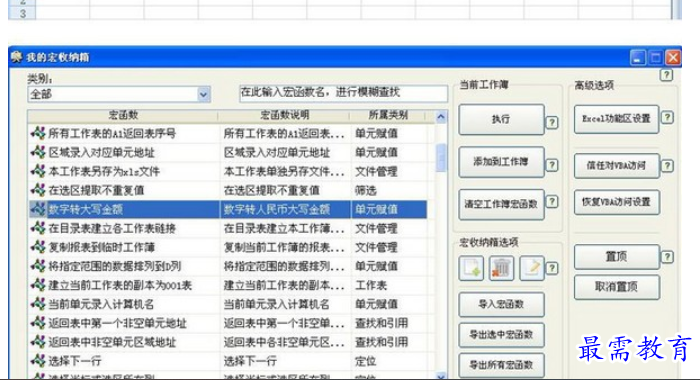This screenshot has height=380, width=700.
Task: Click the delete macro trash icon
Action: pos(501,268)
